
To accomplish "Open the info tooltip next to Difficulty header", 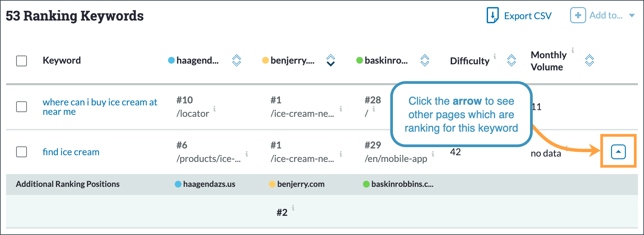I will click(x=495, y=57).
